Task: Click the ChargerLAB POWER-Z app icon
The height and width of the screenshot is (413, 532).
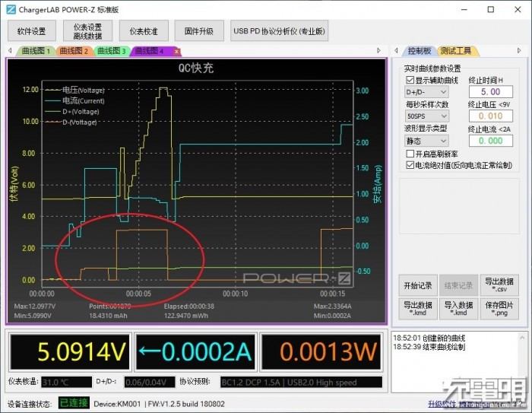Action: coord(11,10)
